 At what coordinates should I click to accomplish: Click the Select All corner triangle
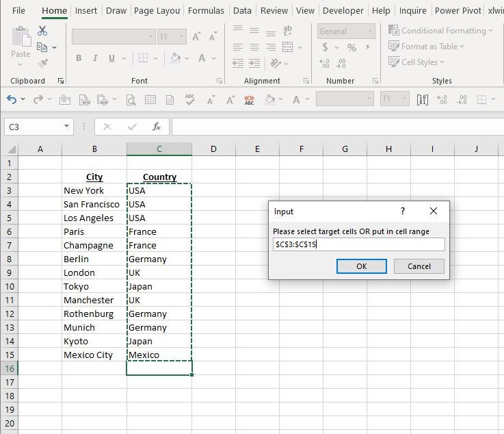point(12,149)
